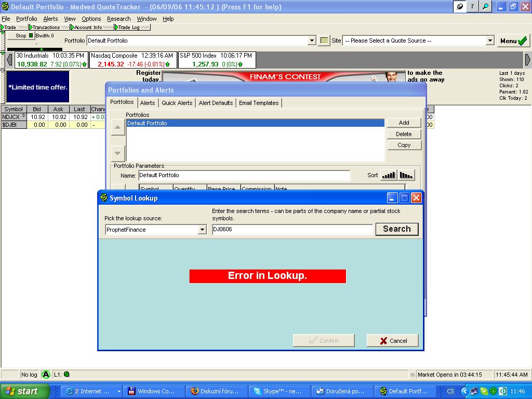Image resolution: width=532 pixels, height=399 pixels.
Task: Open the Trade Log toolbar button
Action: point(132,27)
